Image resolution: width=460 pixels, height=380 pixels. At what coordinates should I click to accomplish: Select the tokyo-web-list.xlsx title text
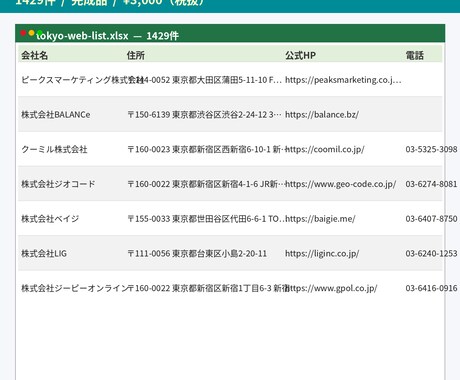(82, 36)
